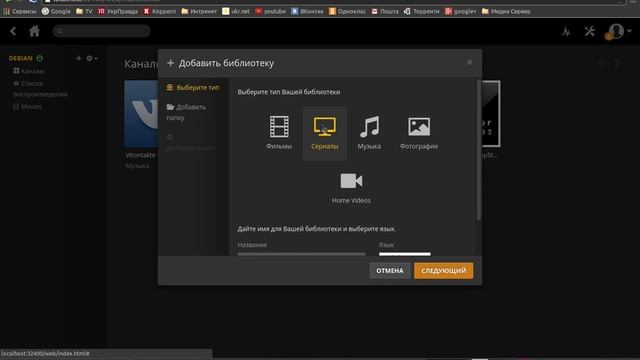Viewport: 640px width, 360px height.
Task: Open the TV bookmarks folder
Action: (84, 11)
